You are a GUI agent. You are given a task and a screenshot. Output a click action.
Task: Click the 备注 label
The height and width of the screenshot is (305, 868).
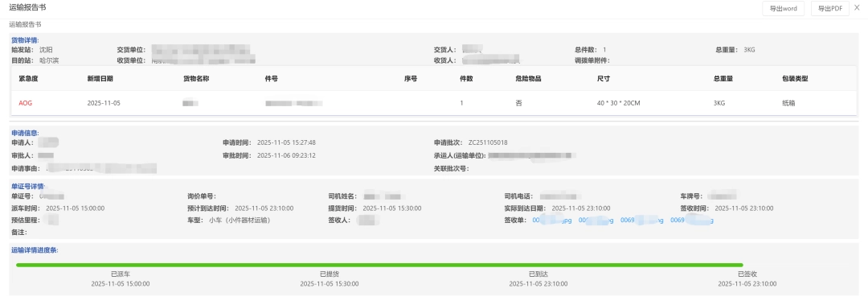coord(19,233)
